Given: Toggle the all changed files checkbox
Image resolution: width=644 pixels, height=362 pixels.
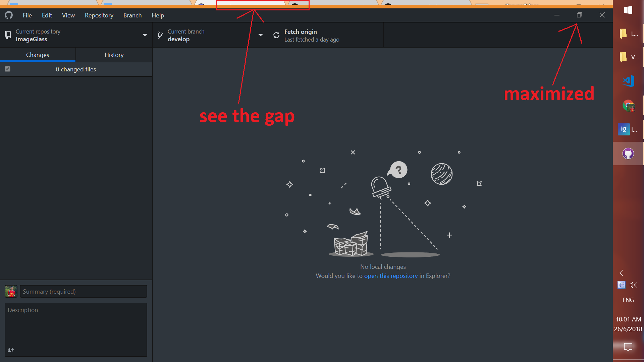Looking at the screenshot, I should [x=7, y=69].
